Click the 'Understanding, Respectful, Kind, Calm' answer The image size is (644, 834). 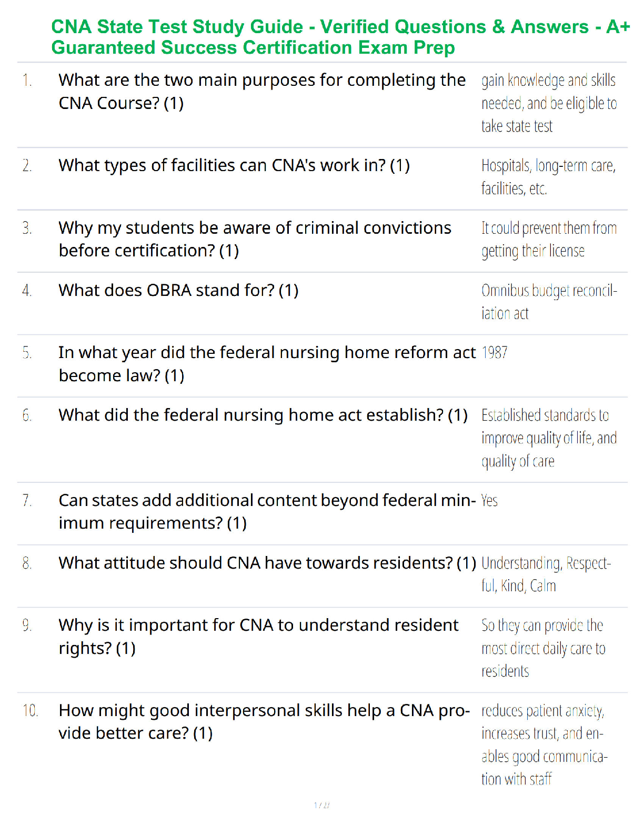click(x=546, y=574)
